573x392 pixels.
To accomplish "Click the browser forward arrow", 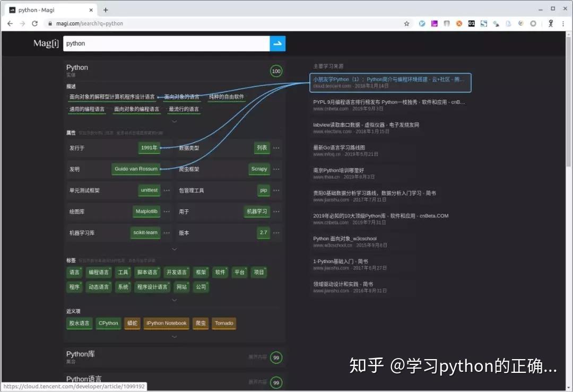I will (22, 23).
